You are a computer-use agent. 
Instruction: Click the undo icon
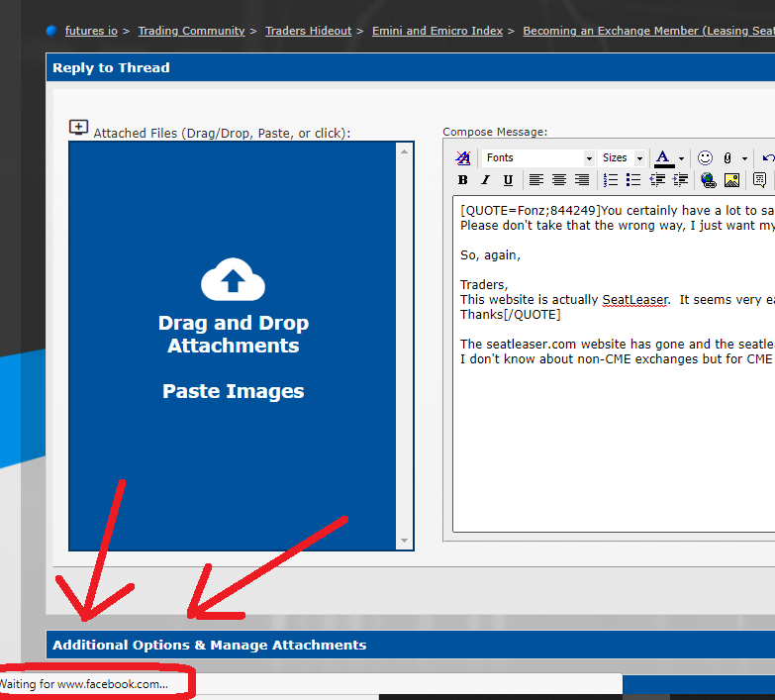pyautogui.click(x=768, y=158)
